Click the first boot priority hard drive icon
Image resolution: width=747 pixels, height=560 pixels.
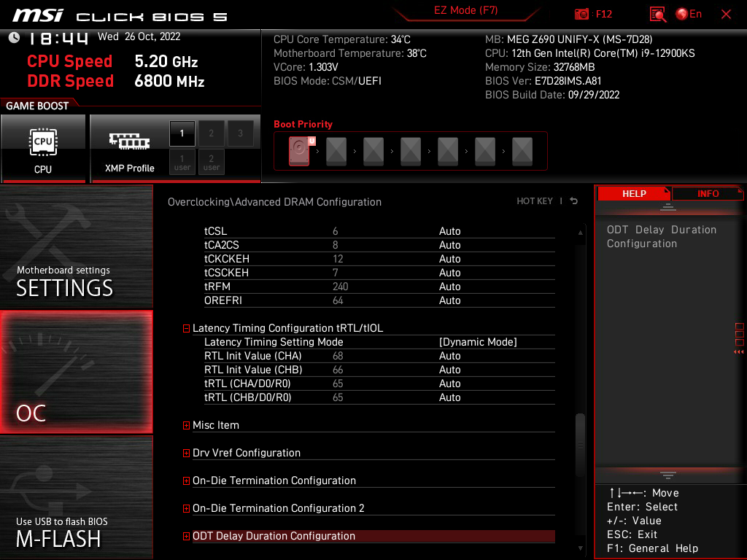[x=299, y=152]
